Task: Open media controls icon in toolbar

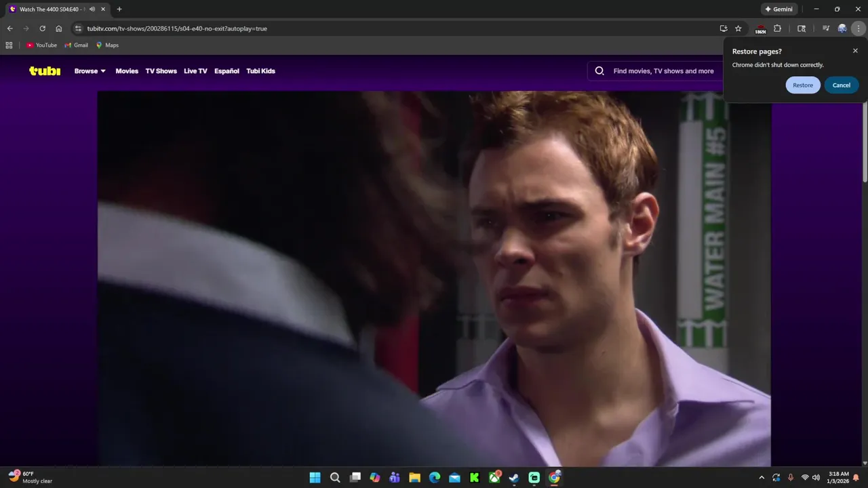Action: tap(826, 28)
